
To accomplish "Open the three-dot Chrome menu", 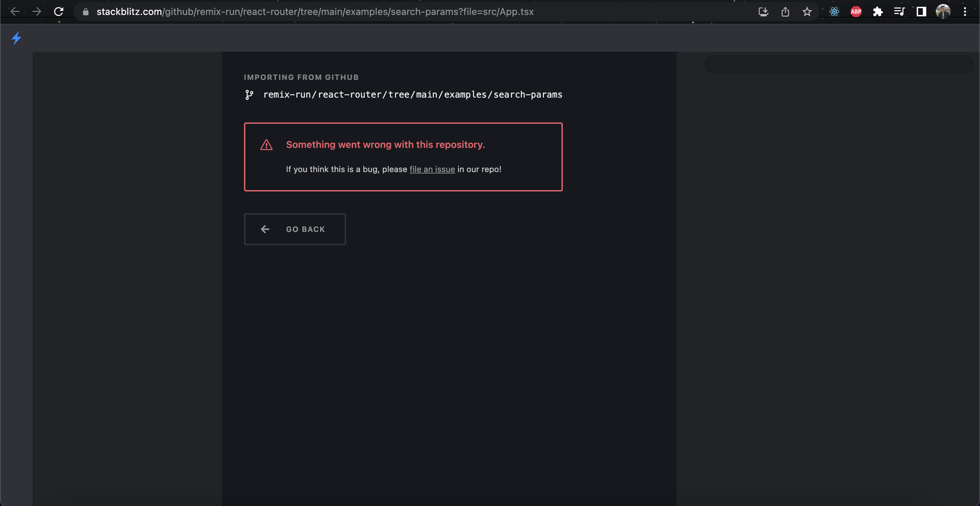I will click(x=965, y=12).
